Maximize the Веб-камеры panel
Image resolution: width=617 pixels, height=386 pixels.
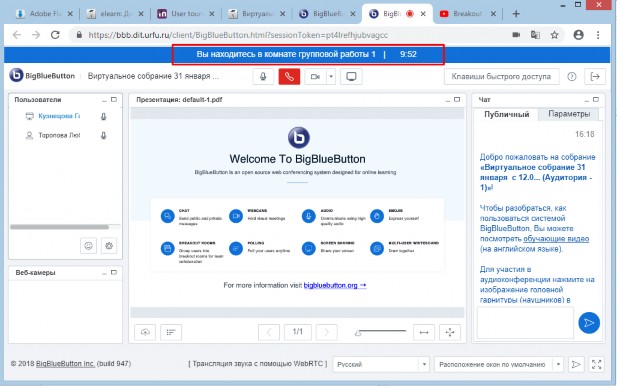tap(114, 272)
